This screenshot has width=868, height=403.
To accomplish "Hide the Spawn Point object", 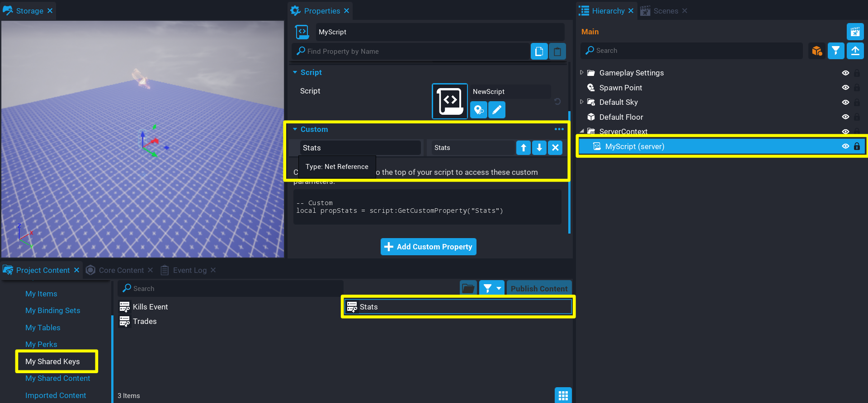I will click(845, 88).
